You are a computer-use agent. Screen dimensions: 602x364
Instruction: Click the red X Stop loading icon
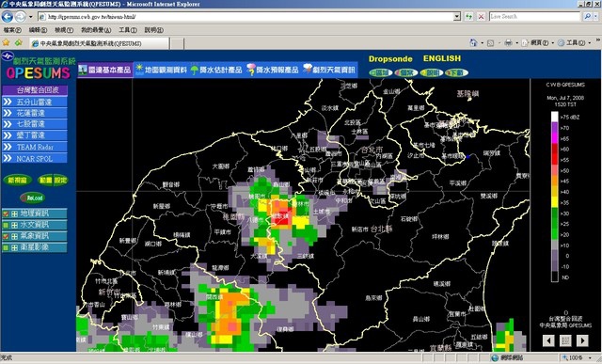(481, 17)
